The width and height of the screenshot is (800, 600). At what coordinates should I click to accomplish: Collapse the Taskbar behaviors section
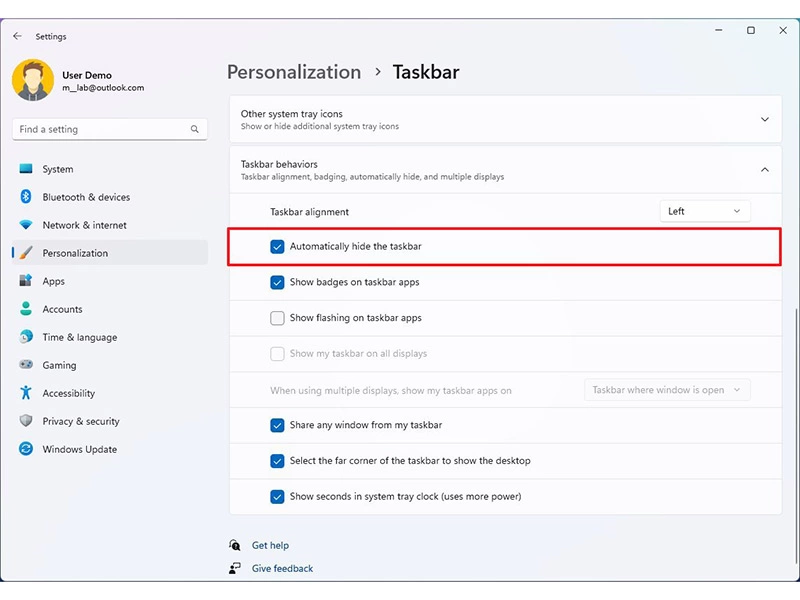tap(765, 170)
